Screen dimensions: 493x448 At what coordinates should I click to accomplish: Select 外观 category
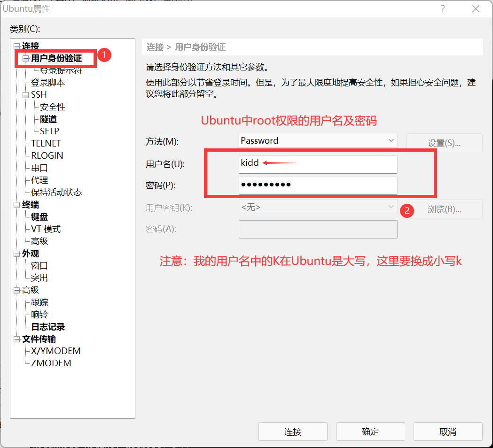coord(31,254)
